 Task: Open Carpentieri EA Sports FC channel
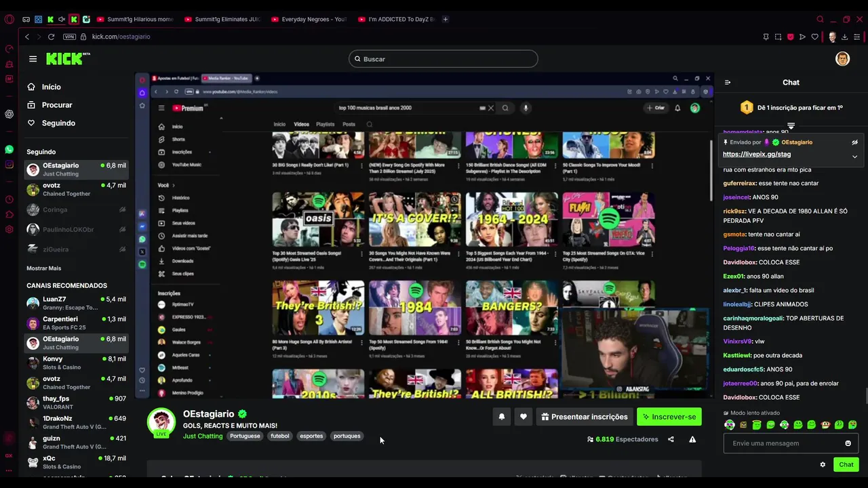coord(76,323)
